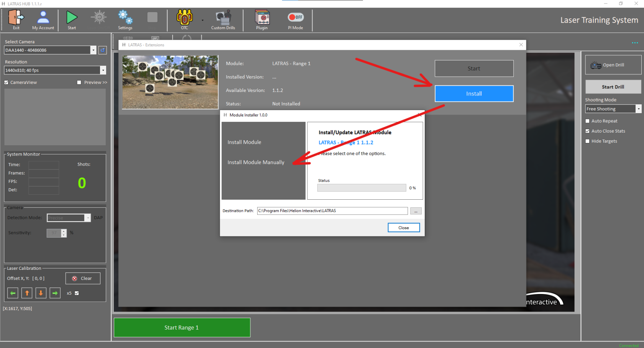Select Install Module option in installer
This screenshot has width=644, height=348.
(x=244, y=142)
